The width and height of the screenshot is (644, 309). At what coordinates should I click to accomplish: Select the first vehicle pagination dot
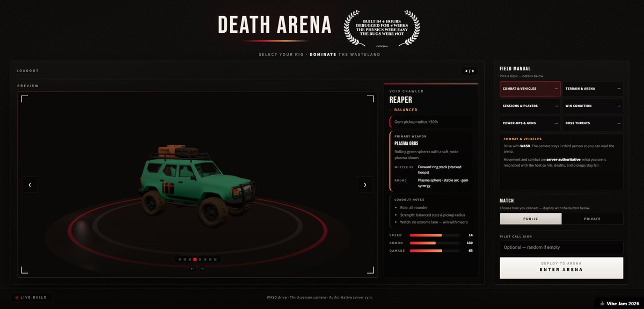180,260
